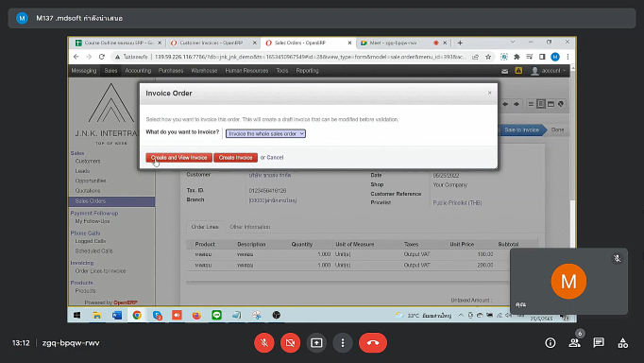Open Meet activities icon
The height and width of the screenshot is (363, 644).
[x=622, y=343]
